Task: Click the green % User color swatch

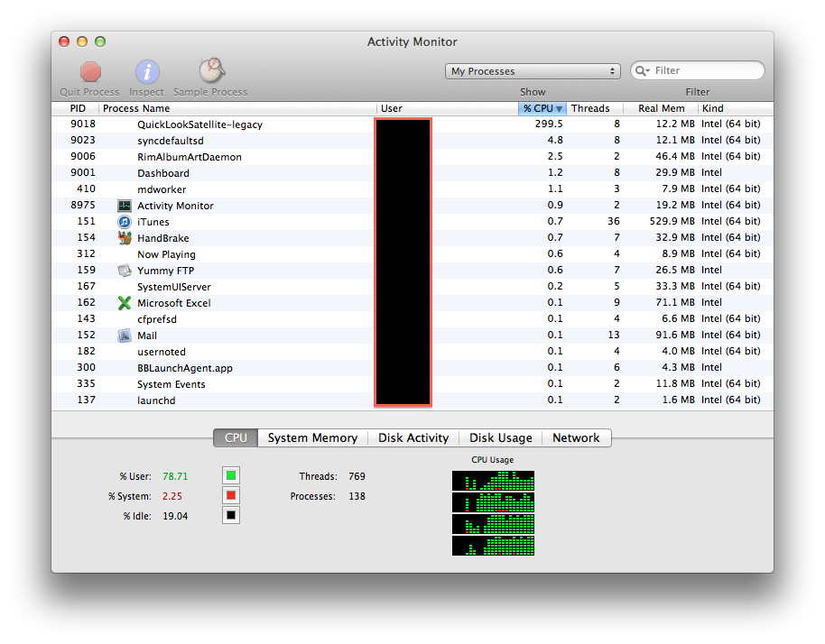Action: point(231,475)
